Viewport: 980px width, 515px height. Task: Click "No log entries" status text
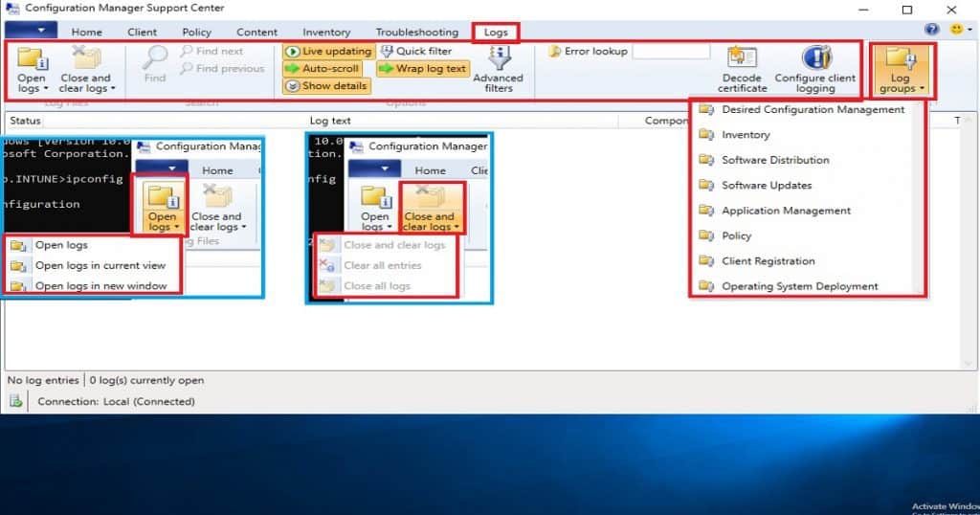pos(42,380)
